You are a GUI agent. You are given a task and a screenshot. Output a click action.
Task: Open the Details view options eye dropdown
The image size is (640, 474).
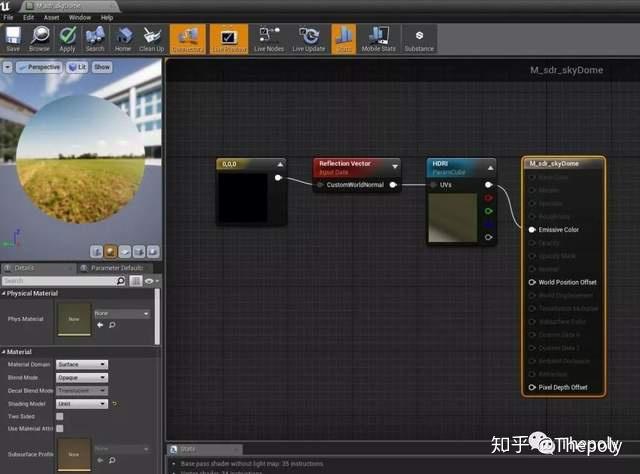[x=152, y=281]
